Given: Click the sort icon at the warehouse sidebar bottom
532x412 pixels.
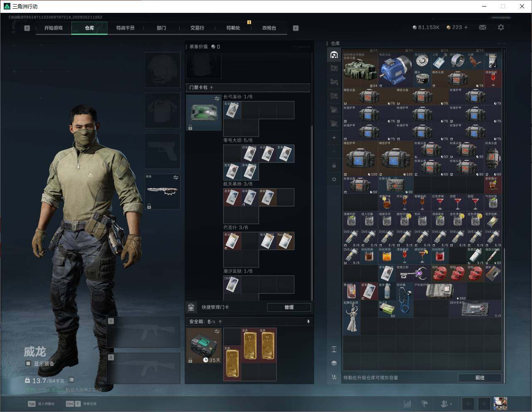Looking at the screenshot, I should pyautogui.click(x=334, y=377).
